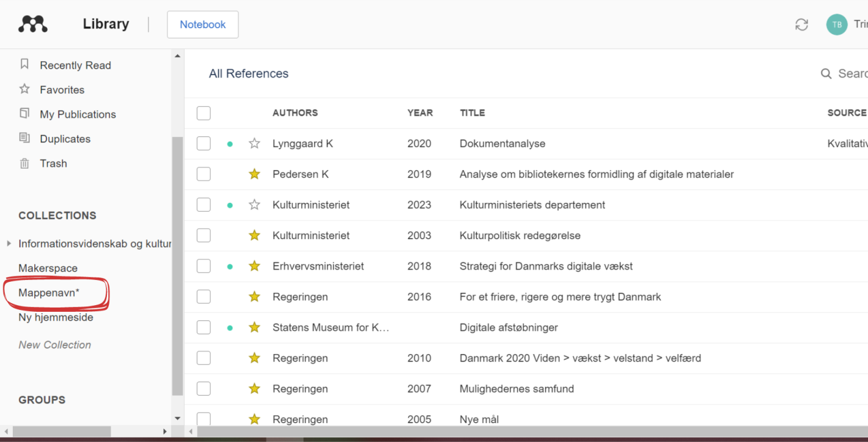Select checkbox for Dokumentanalyse reference
Screen dimensions: 868x442
click(x=204, y=144)
